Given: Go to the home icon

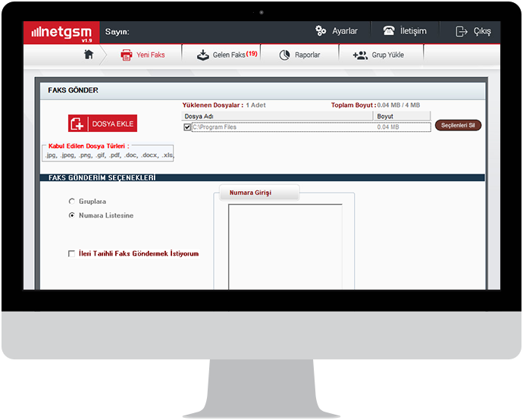Looking at the screenshot, I should (x=89, y=55).
